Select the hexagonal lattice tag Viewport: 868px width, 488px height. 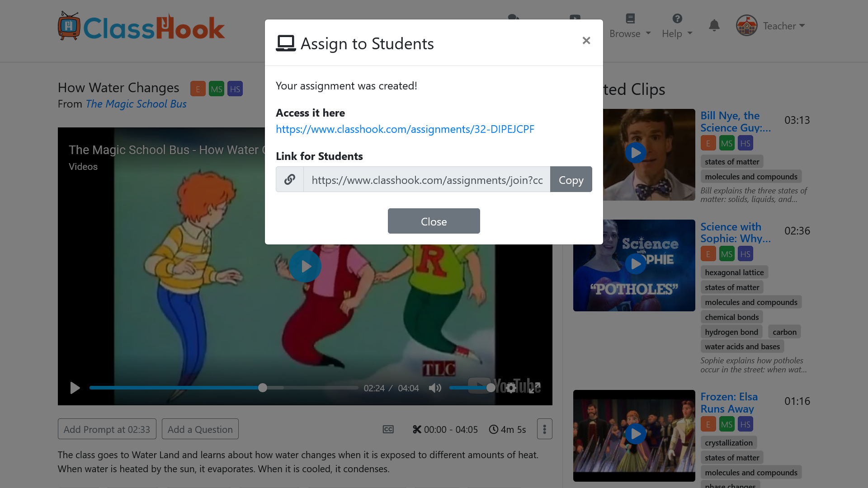734,272
